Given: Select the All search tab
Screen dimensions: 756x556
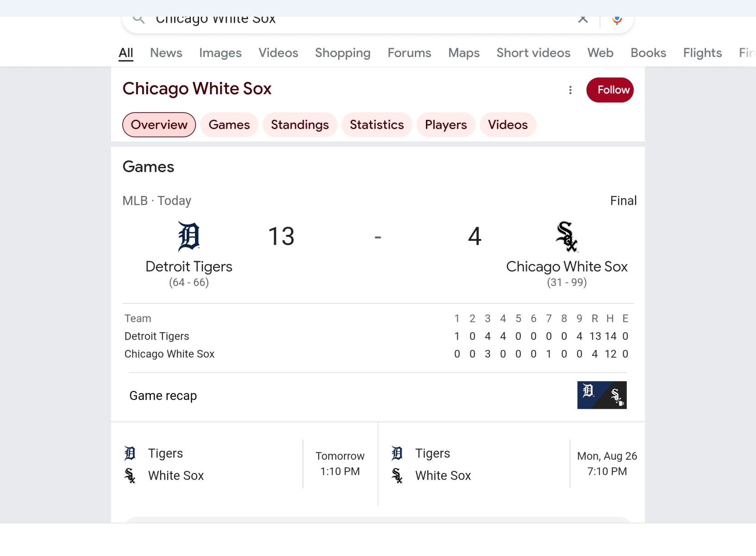Looking at the screenshot, I should pyautogui.click(x=126, y=53).
